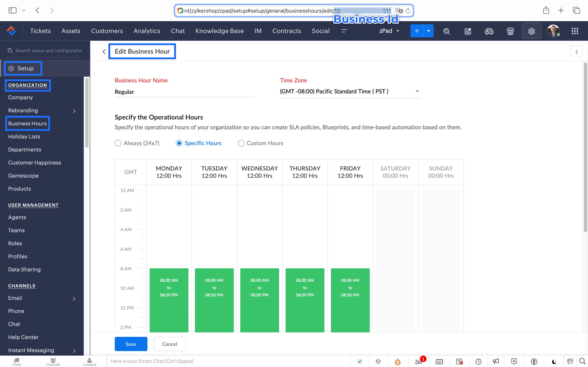Click the setup gear icon in top bar

(531, 31)
